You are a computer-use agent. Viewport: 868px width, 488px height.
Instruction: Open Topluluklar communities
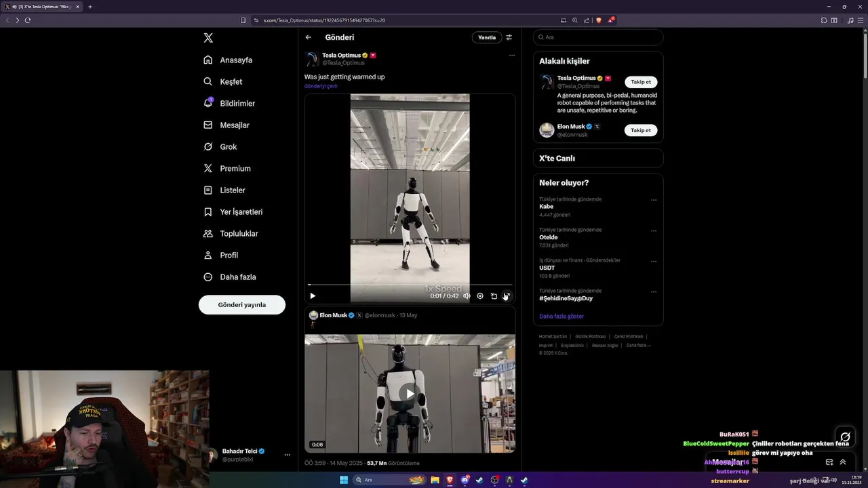(231, 233)
